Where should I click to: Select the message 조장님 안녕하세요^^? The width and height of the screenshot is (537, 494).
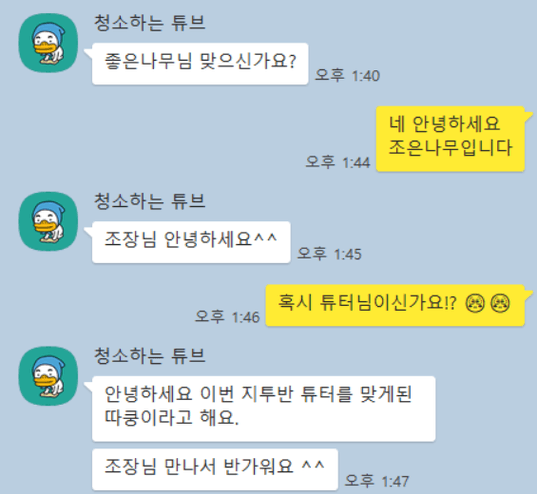coord(191,242)
